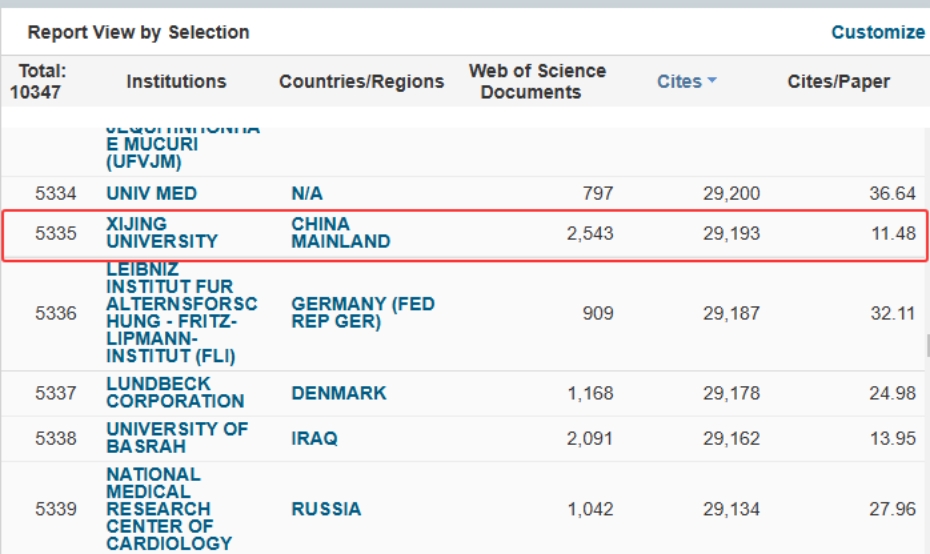Click CHINA MAINLAND country link
This screenshot has width=930, height=554.
[x=340, y=233]
